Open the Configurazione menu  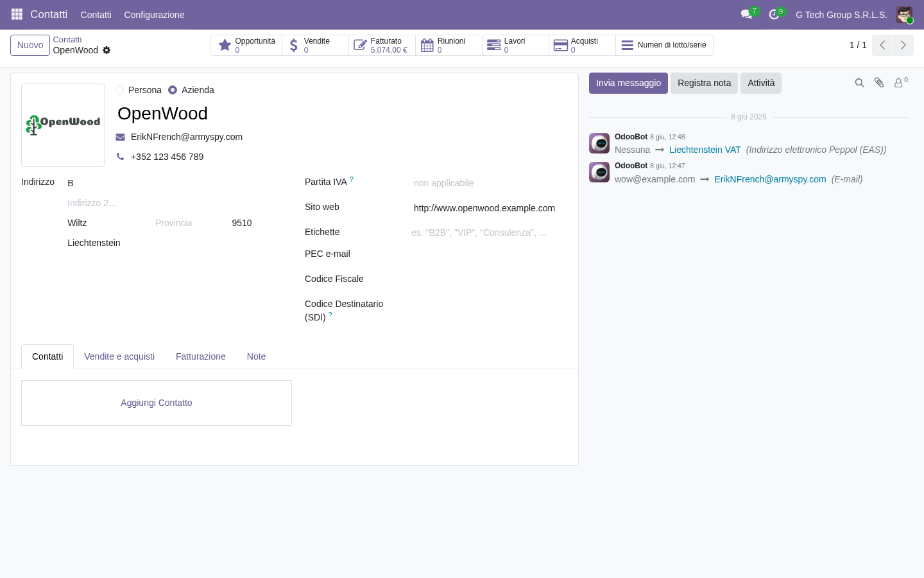pyautogui.click(x=154, y=15)
